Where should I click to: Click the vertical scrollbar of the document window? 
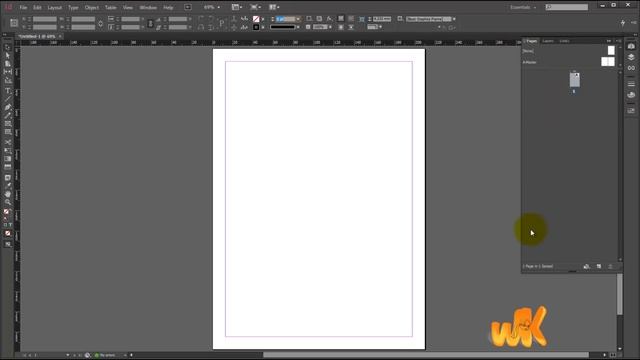[620, 294]
